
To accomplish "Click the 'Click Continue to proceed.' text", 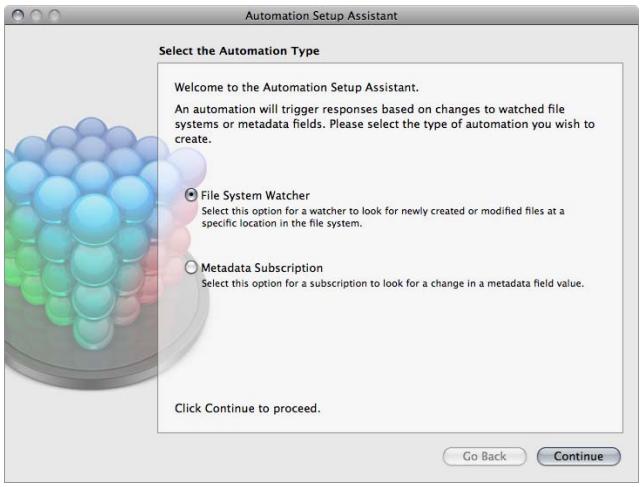I will 248,408.
